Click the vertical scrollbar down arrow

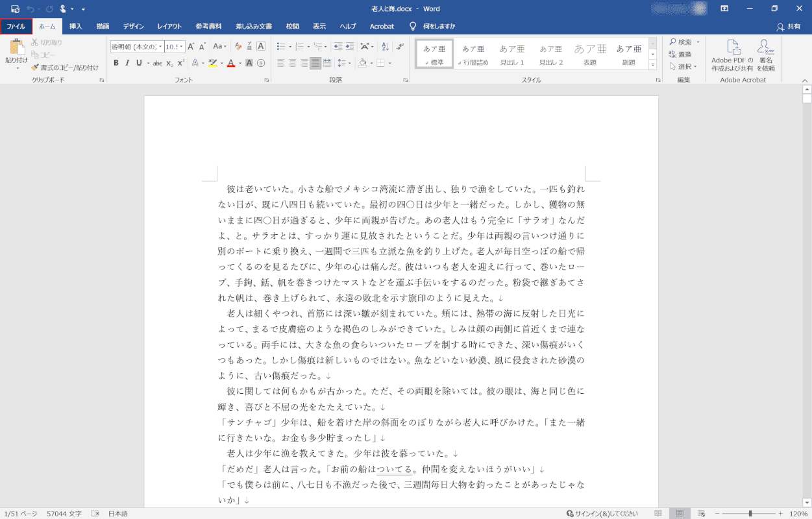click(807, 502)
